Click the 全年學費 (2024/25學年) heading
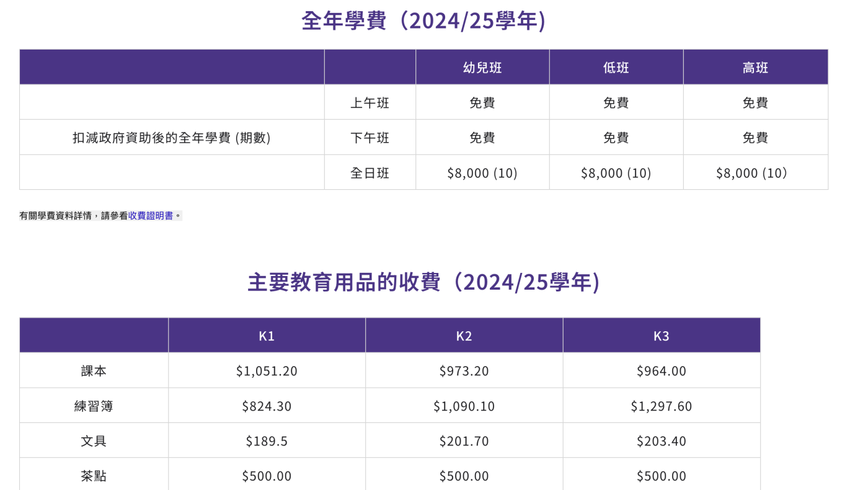Image resolution: width=868 pixels, height=490 pixels. (x=423, y=20)
